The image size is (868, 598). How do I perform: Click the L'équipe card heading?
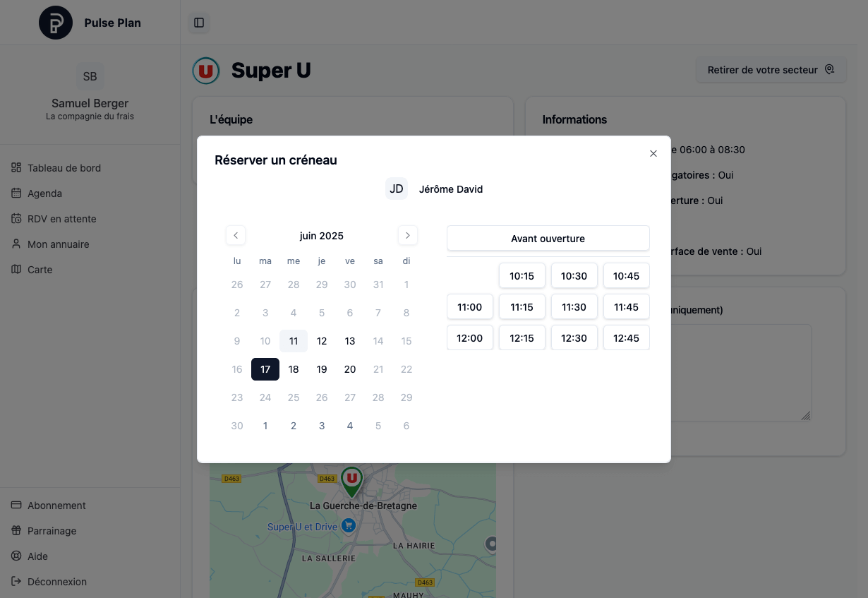pos(231,119)
